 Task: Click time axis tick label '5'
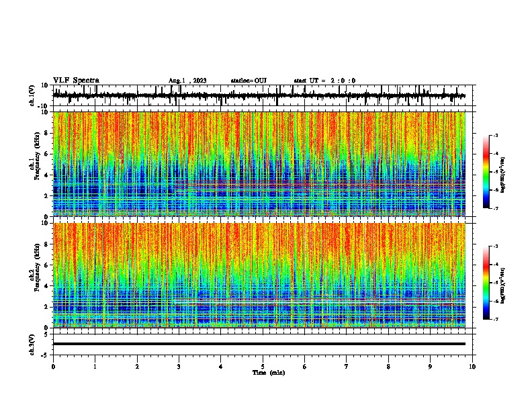263,367
